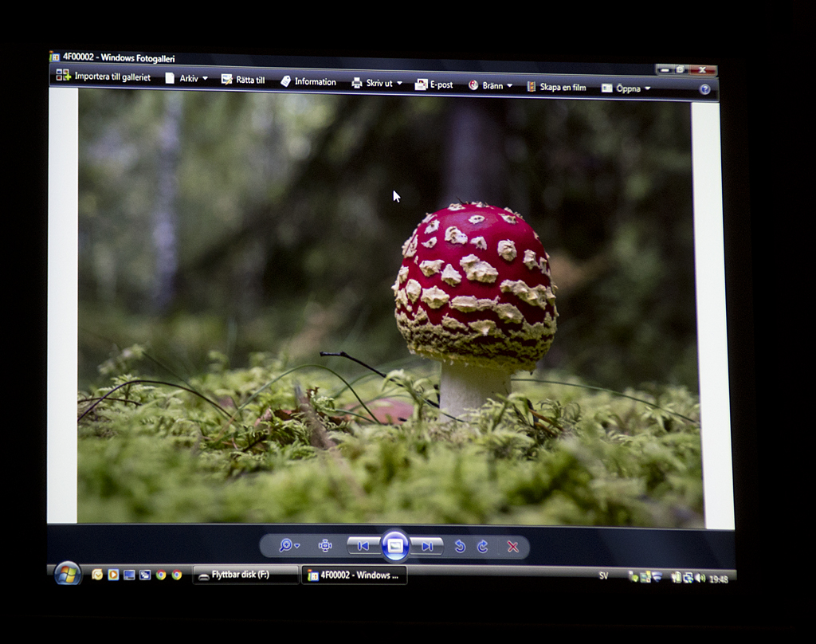Click the printer icon
The image size is (816, 644).
point(356,83)
